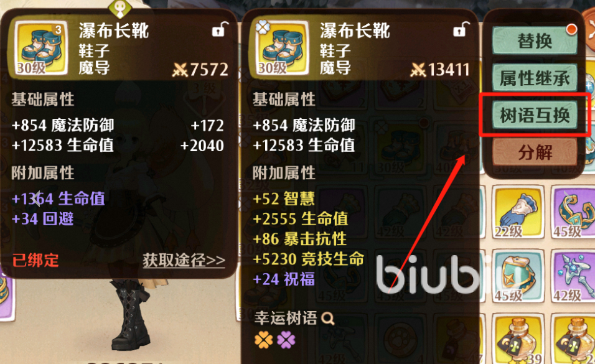Screen dimensions: 595x364
Task: Click the left arrow chevron near 生命值
Action: click(x=36, y=198)
